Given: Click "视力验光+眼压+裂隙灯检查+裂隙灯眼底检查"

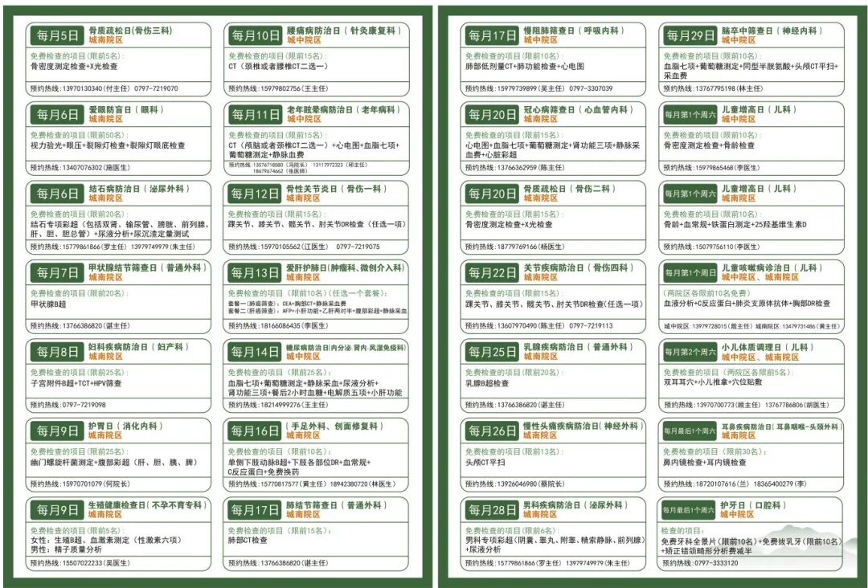Looking at the screenshot, I should point(108,145).
